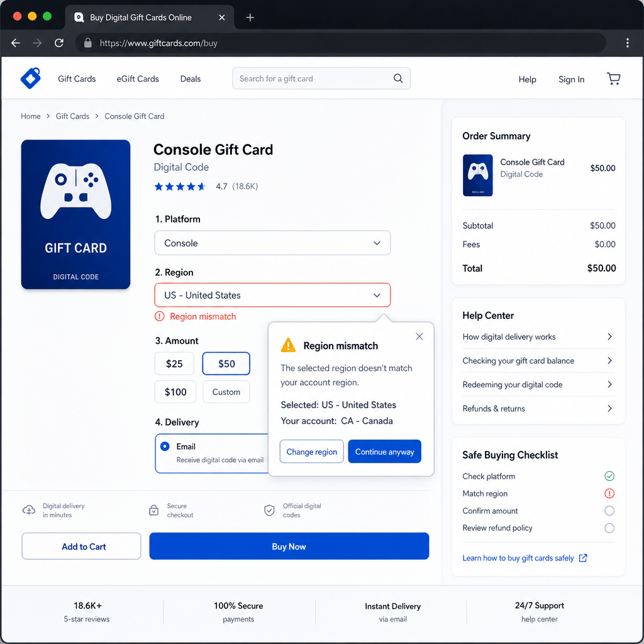Image resolution: width=644 pixels, height=644 pixels.
Task: Click Add to Cart button
Action: [x=81, y=547]
